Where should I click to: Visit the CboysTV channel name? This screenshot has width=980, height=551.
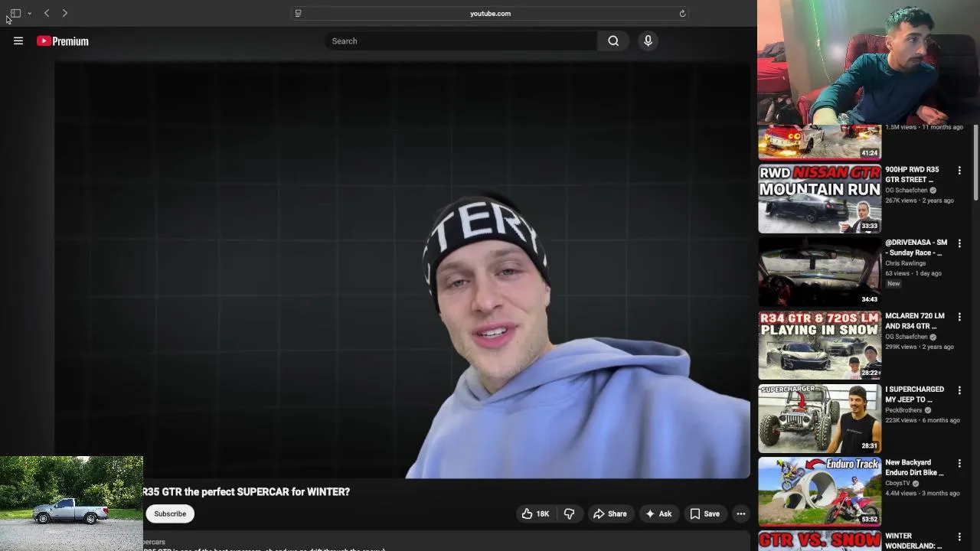pyautogui.click(x=897, y=484)
